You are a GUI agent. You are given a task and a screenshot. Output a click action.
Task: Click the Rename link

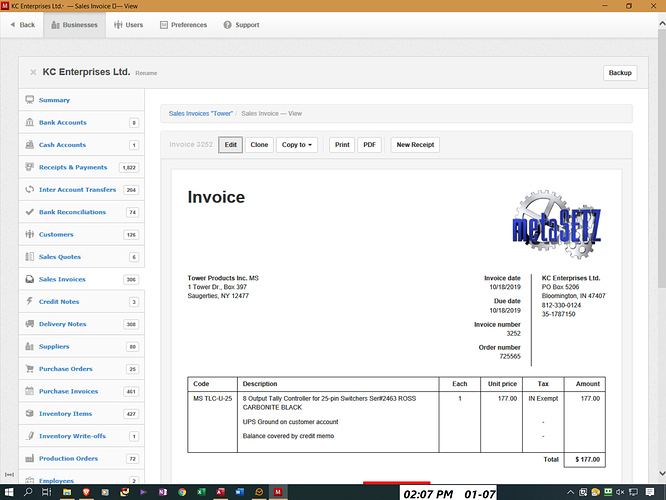coord(146,73)
